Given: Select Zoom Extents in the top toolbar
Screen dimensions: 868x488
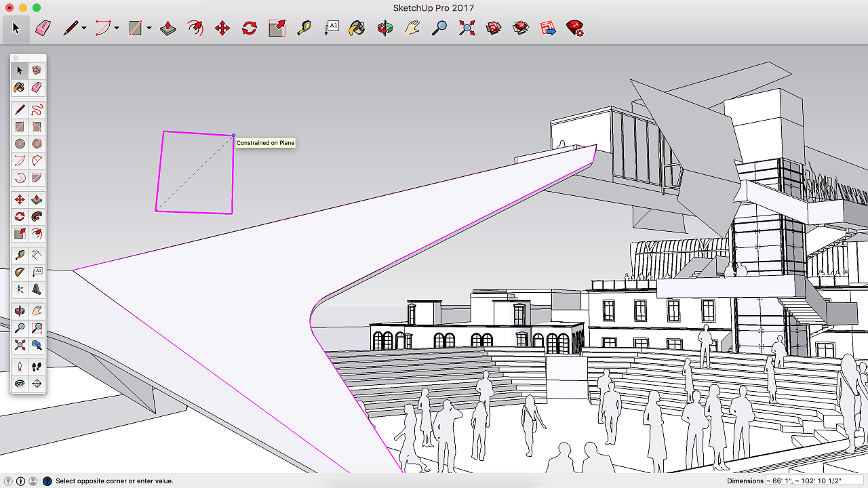Looking at the screenshot, I should [467, 28].
